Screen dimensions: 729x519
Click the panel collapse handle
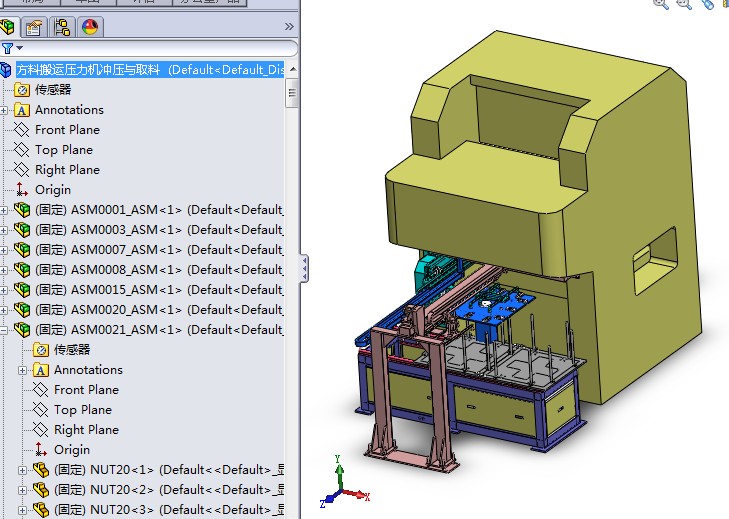coord(304,268)
